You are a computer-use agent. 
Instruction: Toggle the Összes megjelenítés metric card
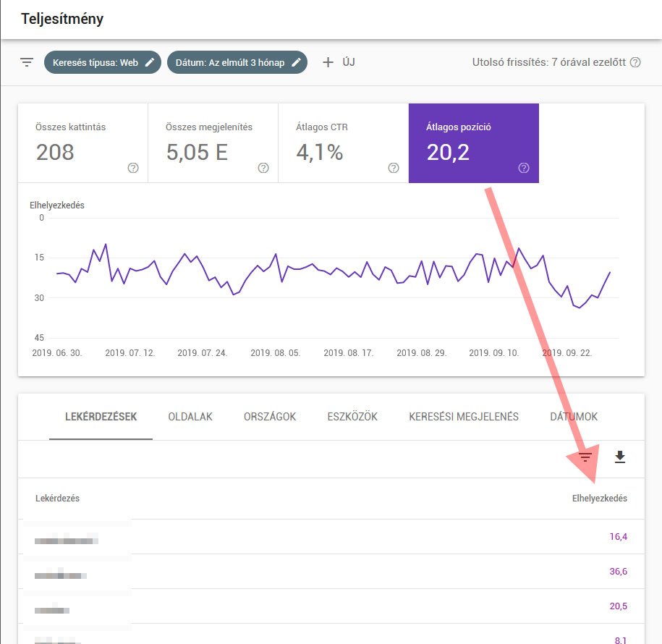pos(213,143)
